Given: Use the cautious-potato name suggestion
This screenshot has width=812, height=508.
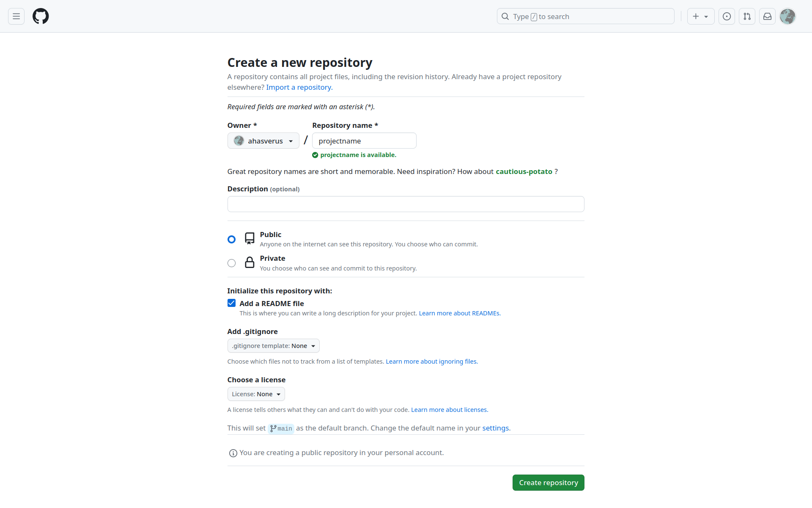Looking at the screenshot, I should (524, 171).
